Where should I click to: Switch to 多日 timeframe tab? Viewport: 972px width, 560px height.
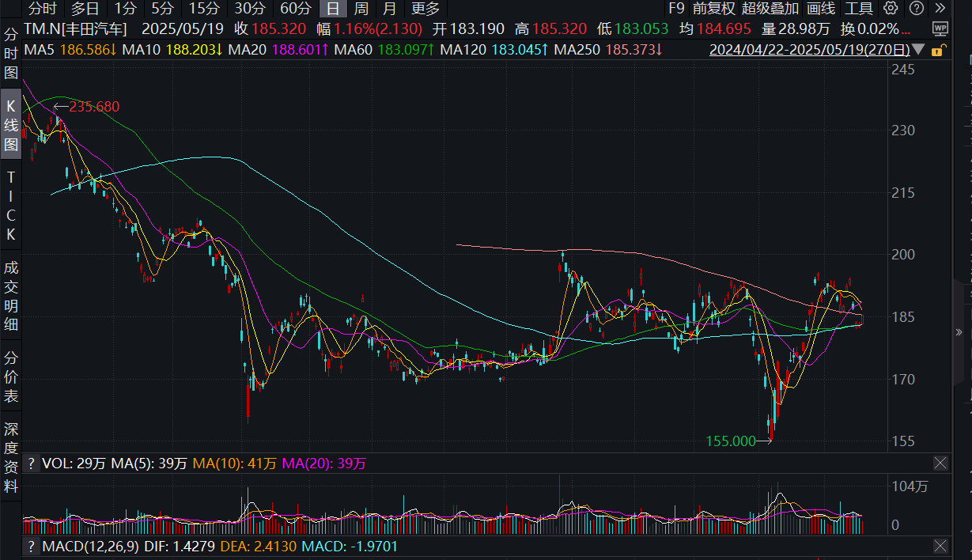[85, 9]
